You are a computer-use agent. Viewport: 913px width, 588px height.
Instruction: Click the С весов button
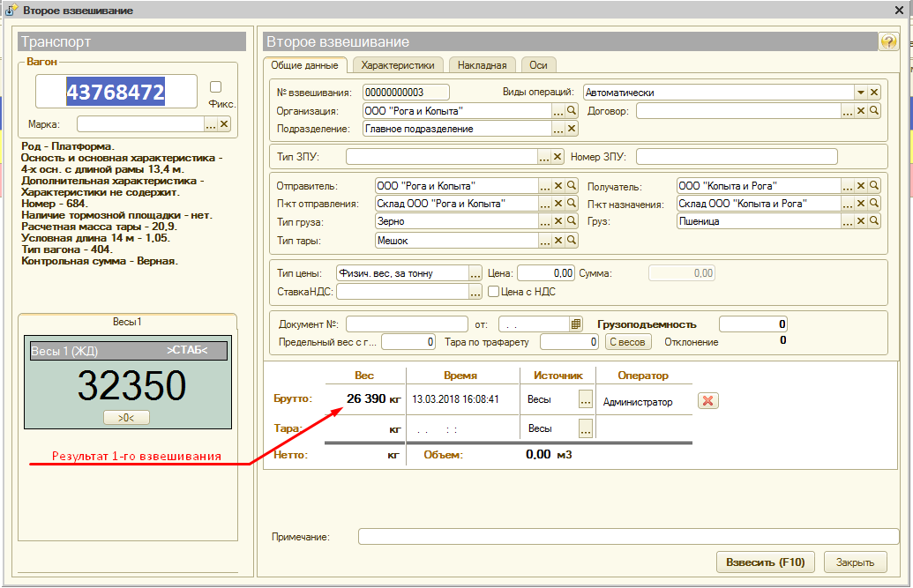pos(628,341)
